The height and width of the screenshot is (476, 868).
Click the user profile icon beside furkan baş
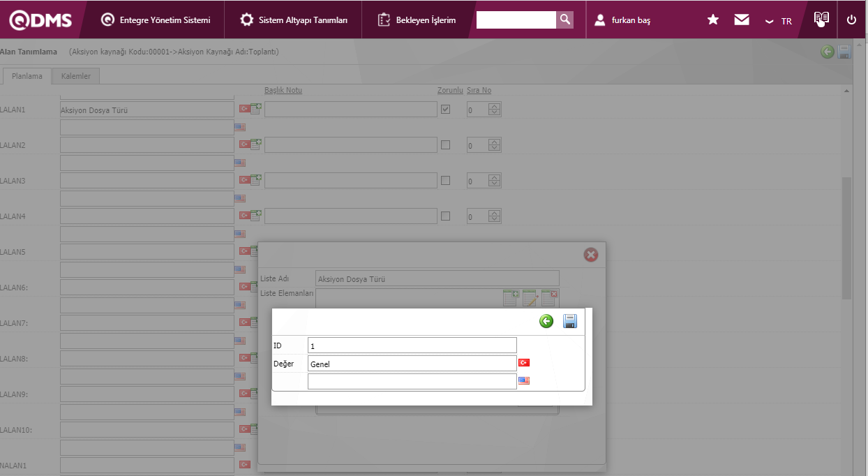[x=599, y=20]
